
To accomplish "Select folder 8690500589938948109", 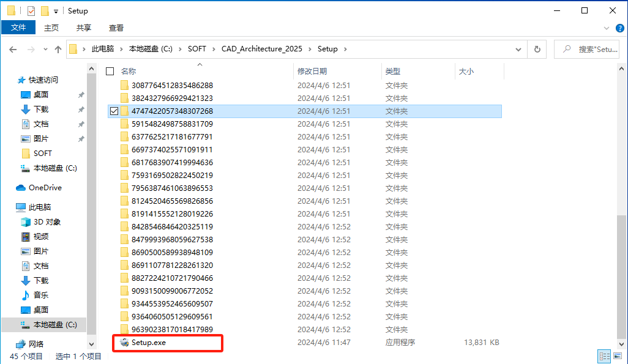I will pyautogui.click(x=172, y=252).
